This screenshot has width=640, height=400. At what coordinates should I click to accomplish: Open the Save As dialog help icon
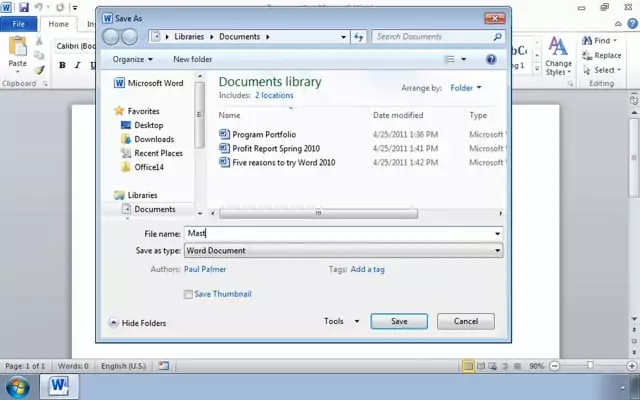click(491, 60)
